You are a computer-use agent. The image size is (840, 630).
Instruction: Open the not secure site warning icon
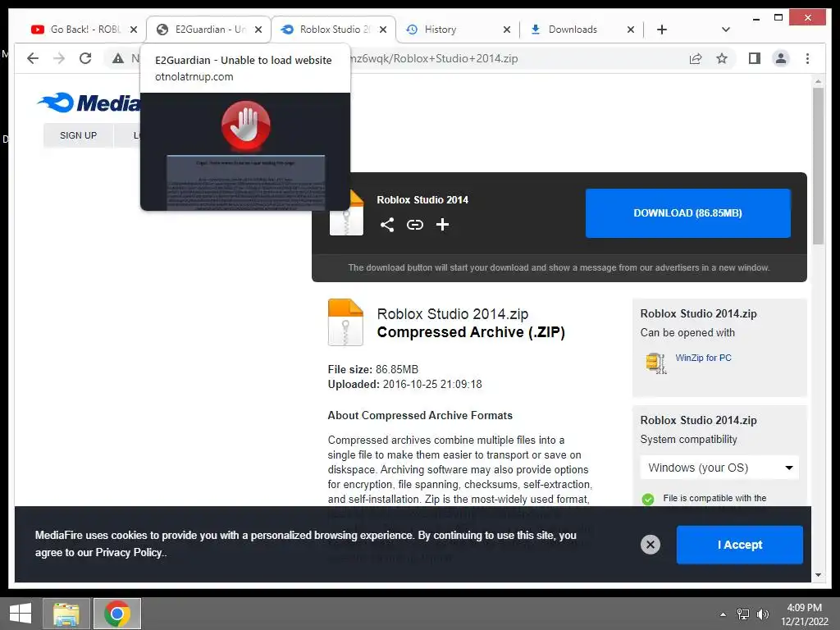[118, 58]
